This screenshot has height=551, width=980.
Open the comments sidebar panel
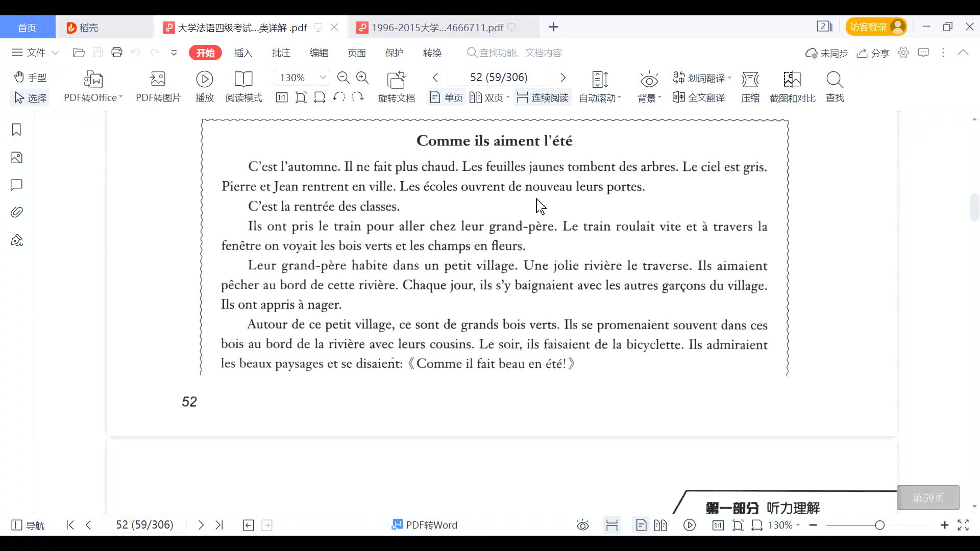16,185
